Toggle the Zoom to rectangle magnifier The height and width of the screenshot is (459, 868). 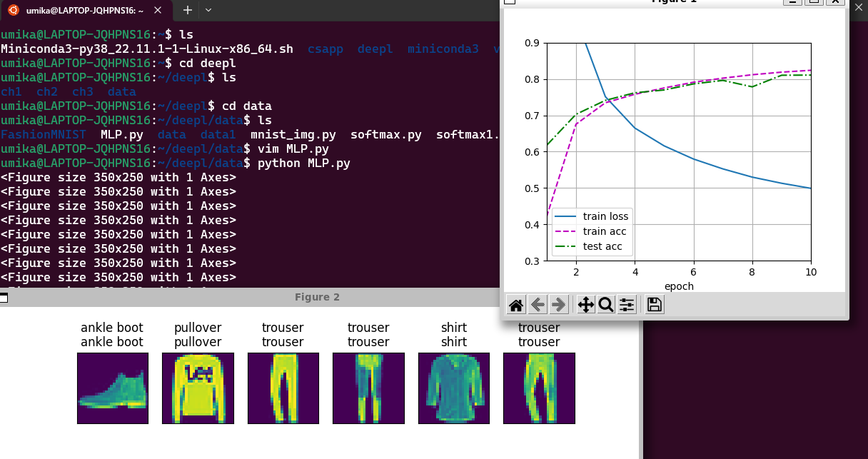click(606, 306)
